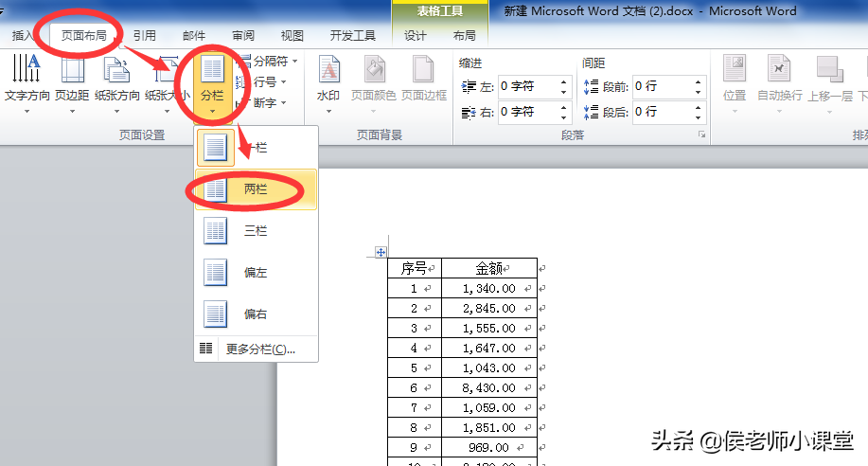Increase left indent with up stepper
The width and height of the screenshot is (868, 466).
563,81
